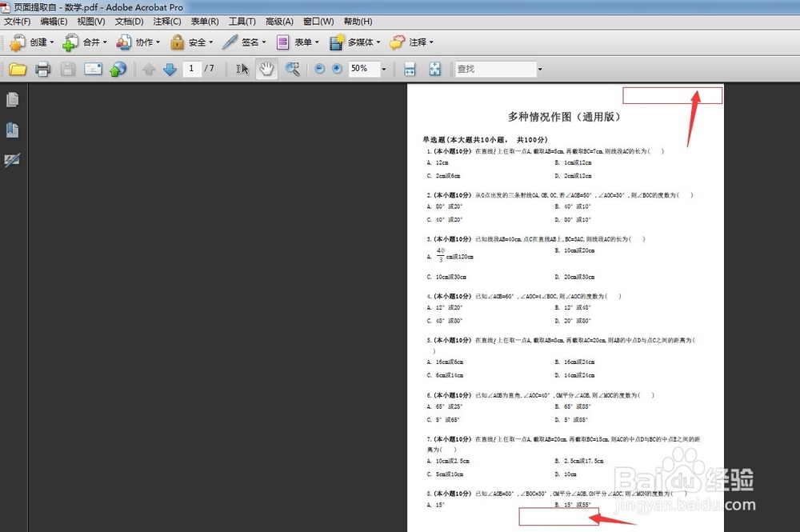Click the Email document icon
Image resolution: width=800 pixels, height=532 pixels.
(94, 69)
